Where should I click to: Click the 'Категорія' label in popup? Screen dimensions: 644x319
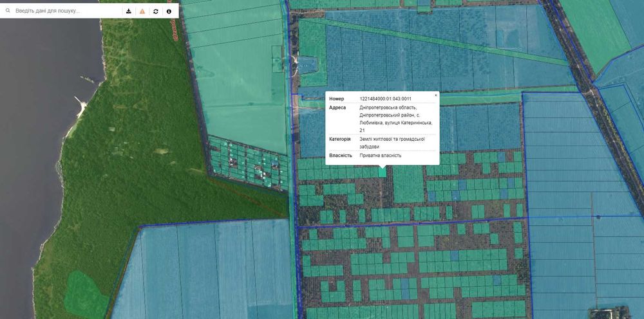[339, 139]
